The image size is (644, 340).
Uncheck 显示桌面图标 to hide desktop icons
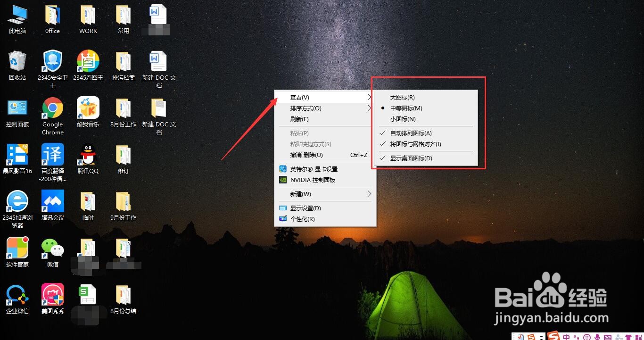(x=412, y=158)
